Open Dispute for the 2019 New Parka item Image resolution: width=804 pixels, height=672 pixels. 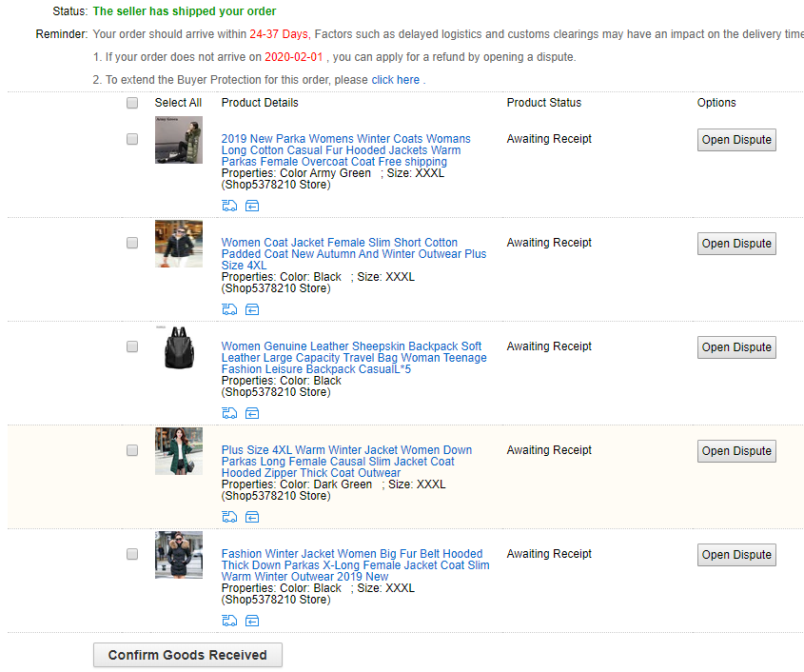point(736,140)
